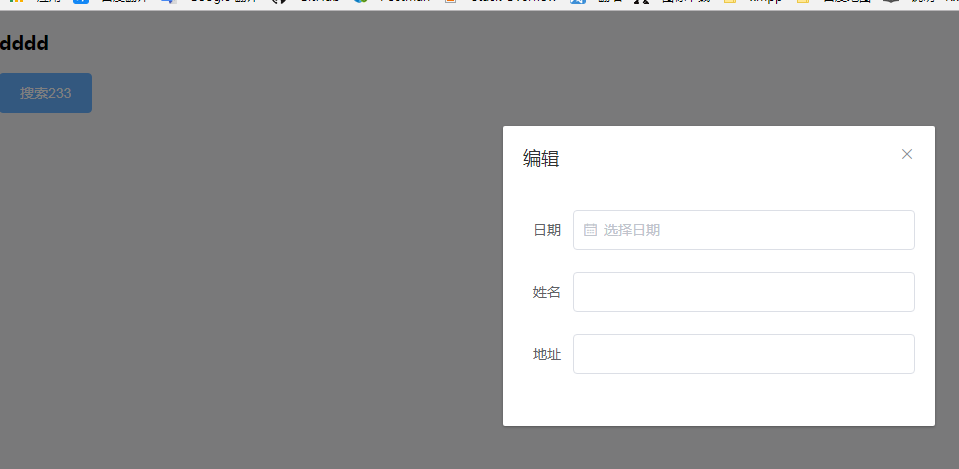
Task: Click the 搜索233 button
Action: (45, 93)
